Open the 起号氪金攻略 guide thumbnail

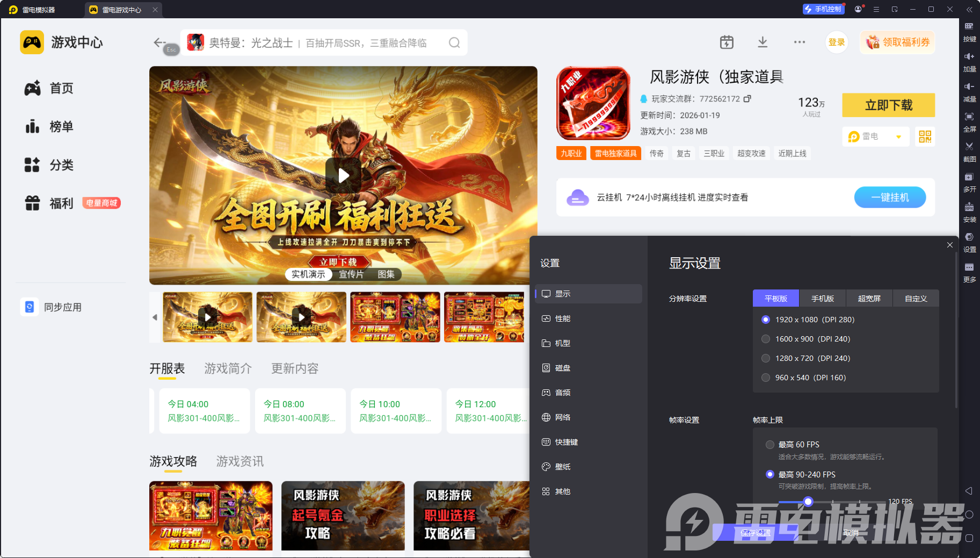pos(343,516)
